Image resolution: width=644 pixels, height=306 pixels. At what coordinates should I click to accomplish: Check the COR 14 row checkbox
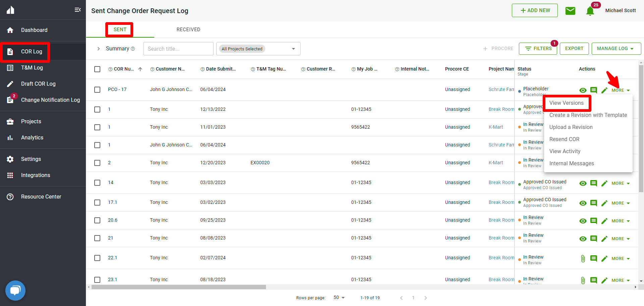[x=97, y=183]
